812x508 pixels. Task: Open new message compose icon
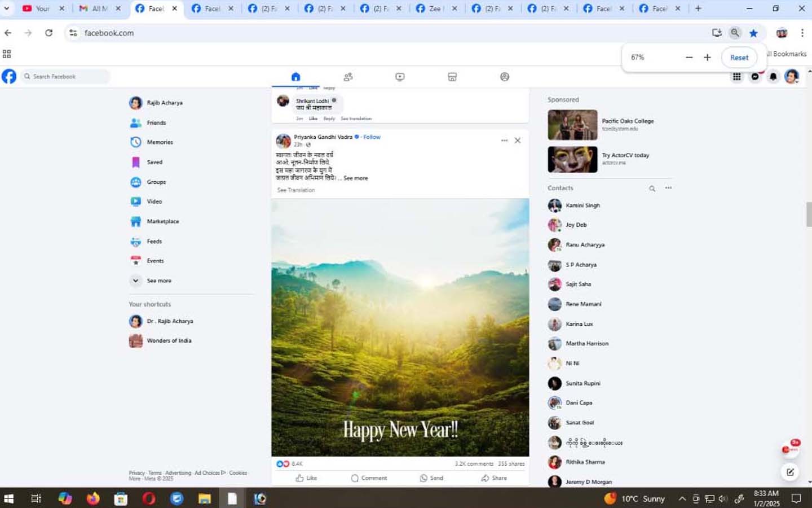[x=790, y=472]
